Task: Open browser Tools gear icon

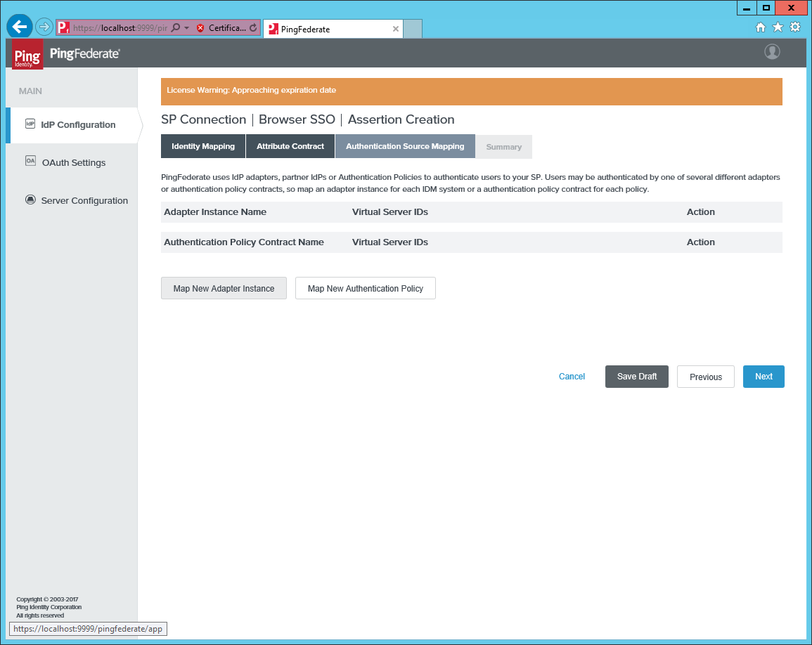Action: click(x=795, y=27)
